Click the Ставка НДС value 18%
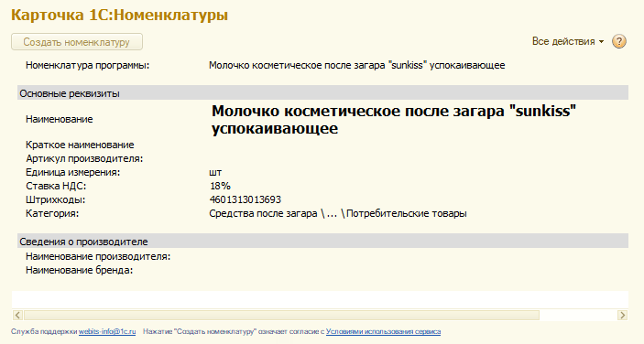This screenshot has height=344, width=644. (220, 186)
